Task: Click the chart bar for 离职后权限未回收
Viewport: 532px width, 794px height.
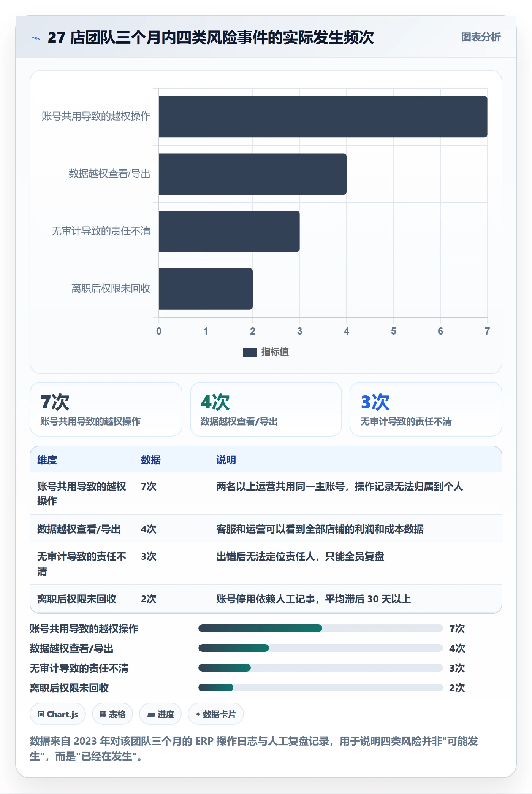Action: (x=206, y=289)
